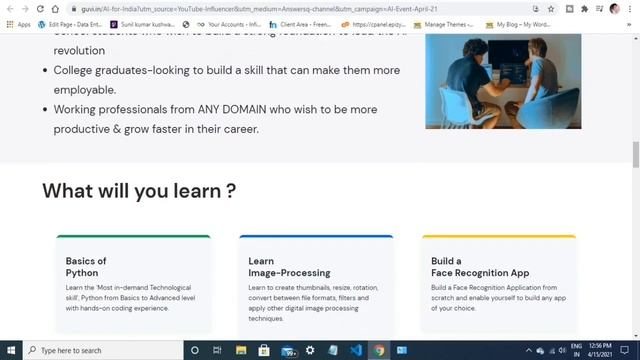Screen dimensions: 640x360
Task: Click the install/download icon in address bar
Action: tap(536, 9)
